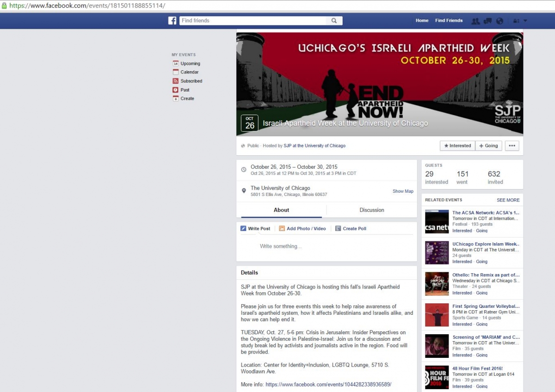Image resolution: width=555 pixels, height=392 pixels.
Task: Expand related events with See More
Action: click(508, 200)
